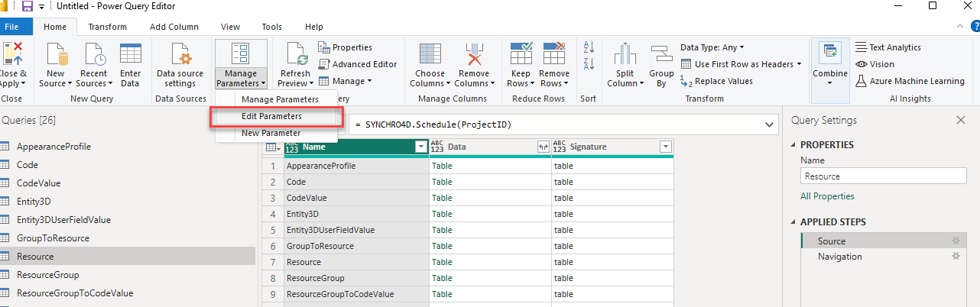Click the Azure Machine Learning icon

[862, 81]
